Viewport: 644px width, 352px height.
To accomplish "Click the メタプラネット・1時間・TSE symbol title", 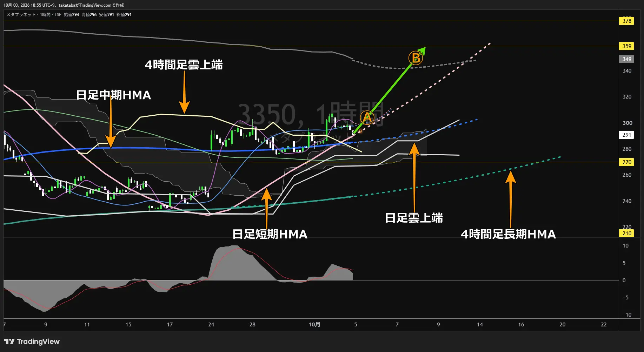I will 34,15.
